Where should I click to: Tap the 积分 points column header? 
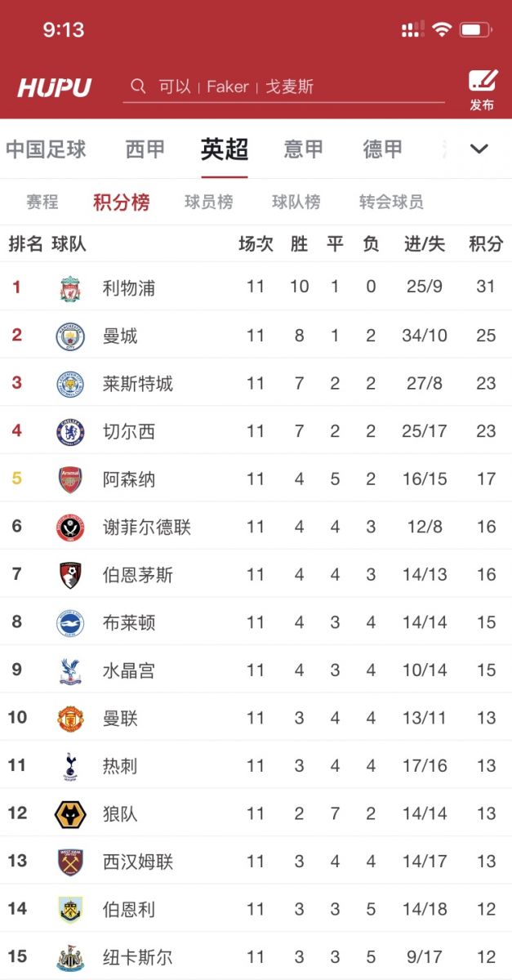click(486, 243)
